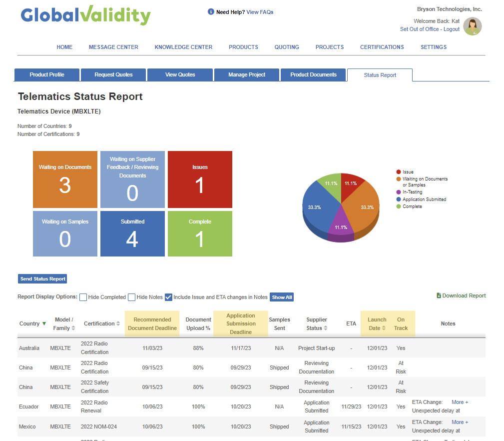This screenshot has height=441, width=504.
Task: Uncheck Include Issue and ETA changes
Action: point(168,297)
